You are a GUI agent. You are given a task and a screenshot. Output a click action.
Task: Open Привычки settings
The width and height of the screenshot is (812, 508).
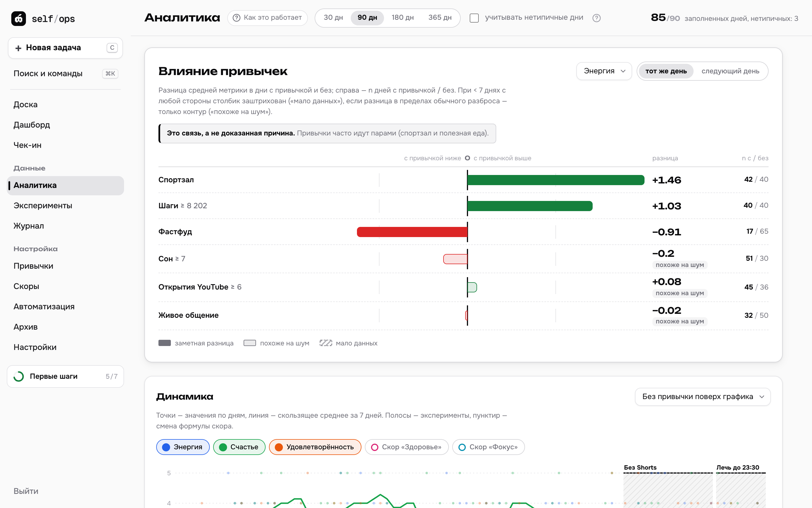tap(65, 266)
